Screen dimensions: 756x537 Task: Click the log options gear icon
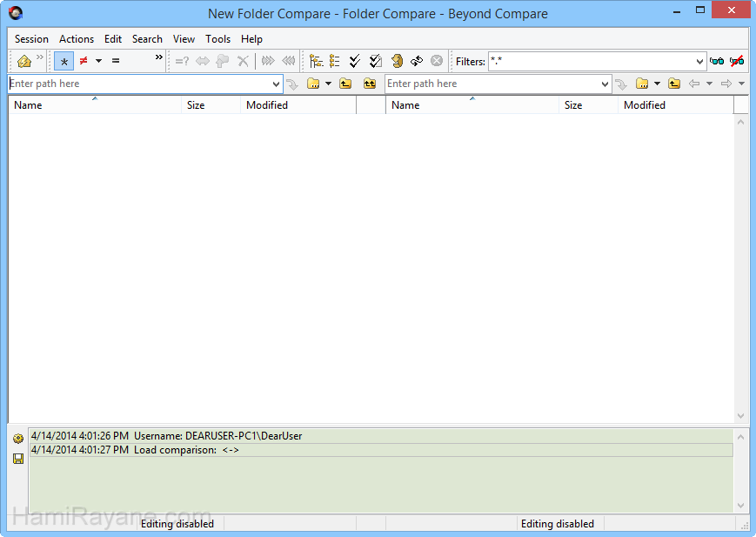pos(18,439)
